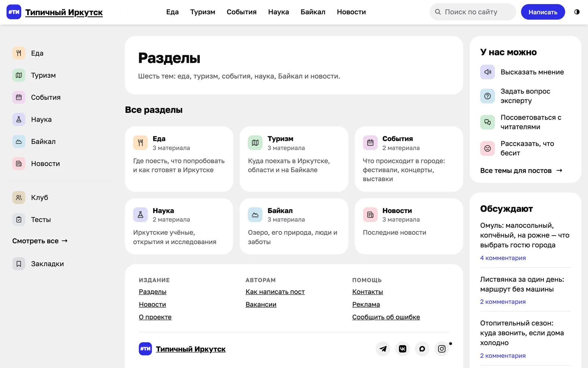Open the Реклама footer link
Screen dimensions: 588x368
pos(366,304)
